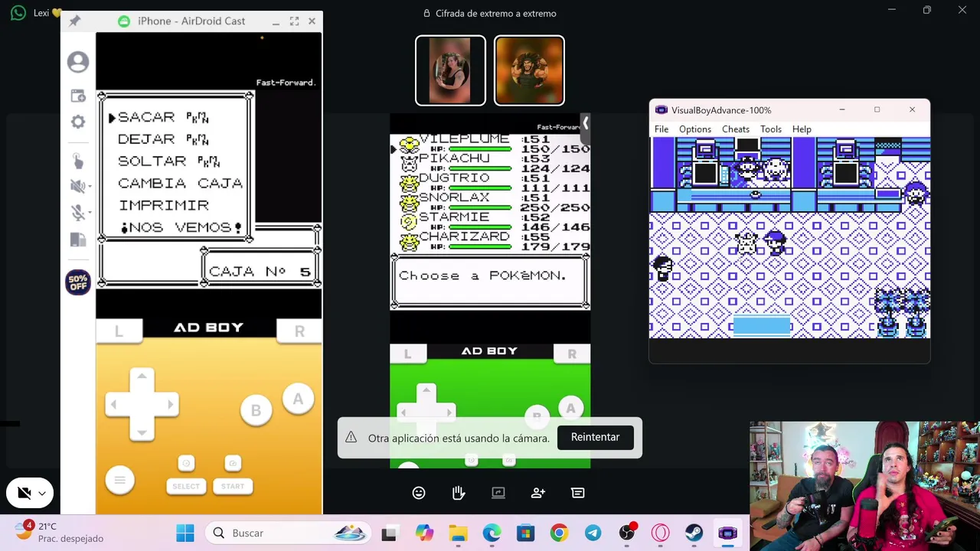Select CHARIZARD in the shared Pokémon list
Image resolution: width=980 pixels, height=551 pixels.
464,236
